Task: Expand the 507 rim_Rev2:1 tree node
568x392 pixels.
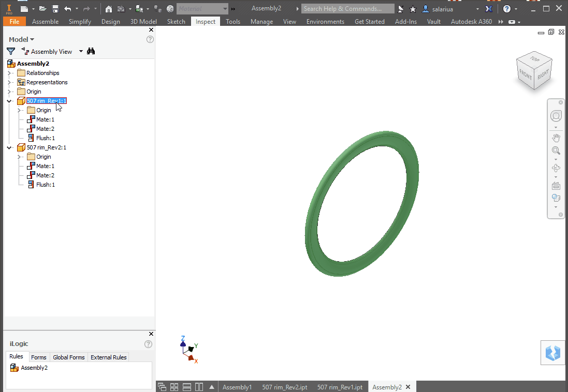Action: pos(9,147)
